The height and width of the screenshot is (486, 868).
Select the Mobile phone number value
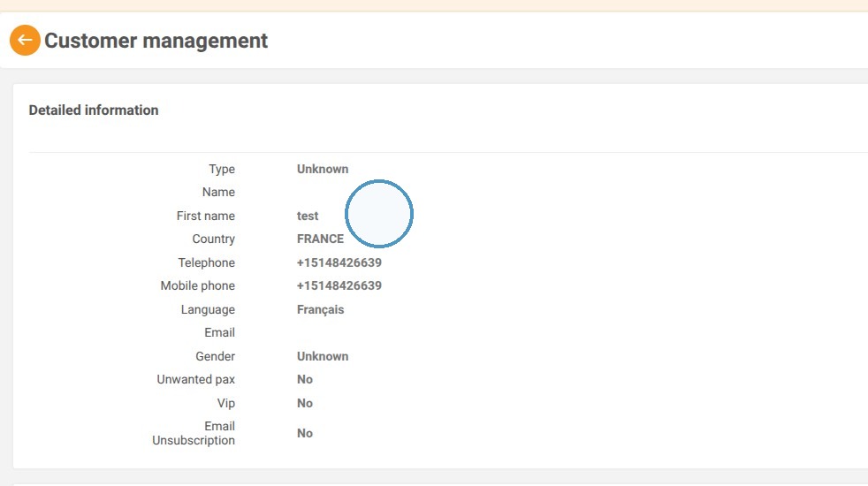tap(339, 285)
